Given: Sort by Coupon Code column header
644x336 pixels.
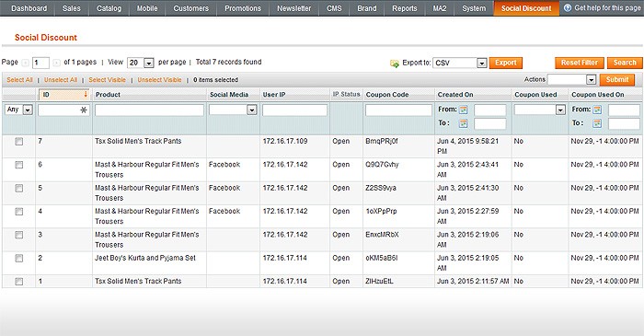Looking at the screenshot, I should 387,95.
